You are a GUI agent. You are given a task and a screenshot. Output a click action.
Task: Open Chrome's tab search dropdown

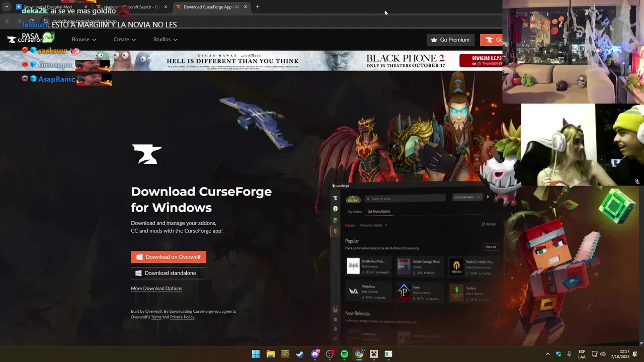(x=7, y=7)
